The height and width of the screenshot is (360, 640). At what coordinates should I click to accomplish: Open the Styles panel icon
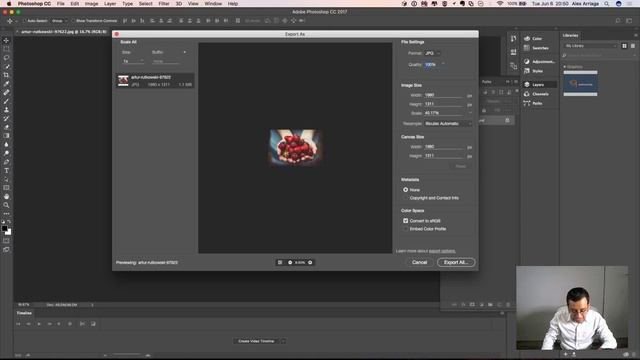[x=527, y=71]
